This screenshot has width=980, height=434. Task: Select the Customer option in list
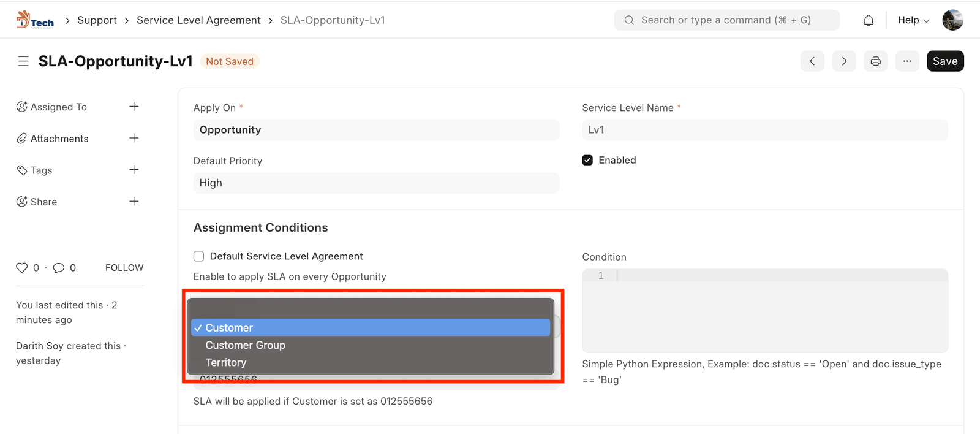tap(229, 328)
